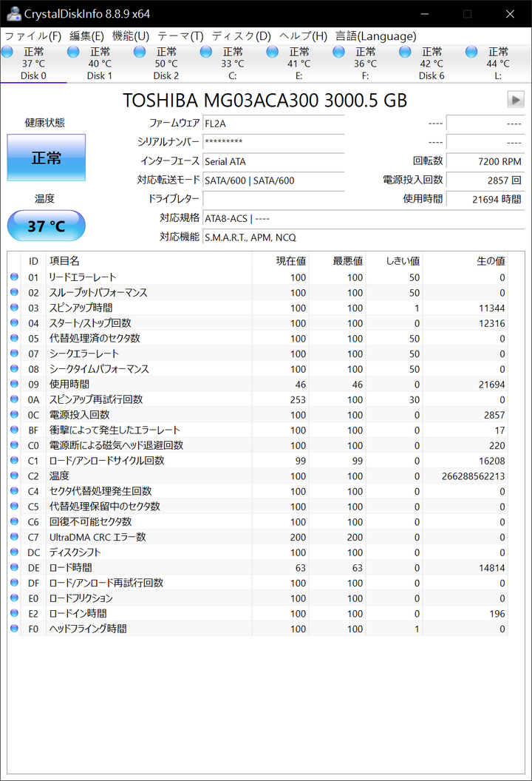532x781 pixels.
Task: Select the 0A スピンアップ再試行回数 row
Action: pos(258,399)
